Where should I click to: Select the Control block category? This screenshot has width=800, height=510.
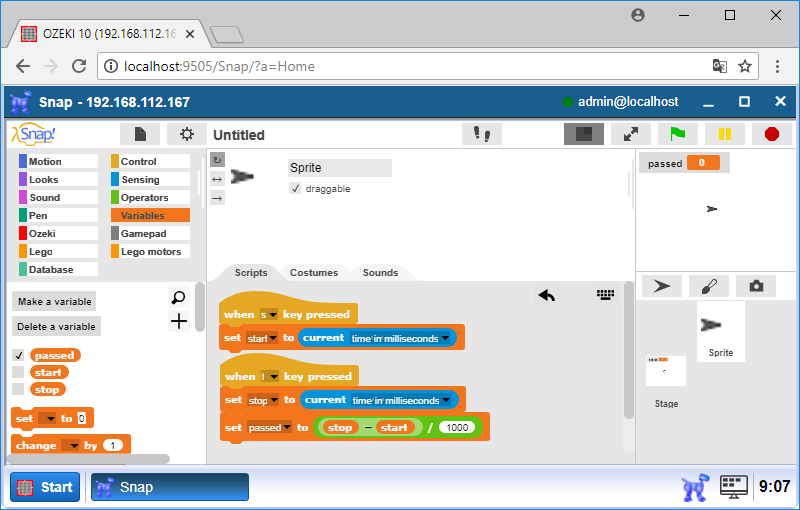(151, 161)
